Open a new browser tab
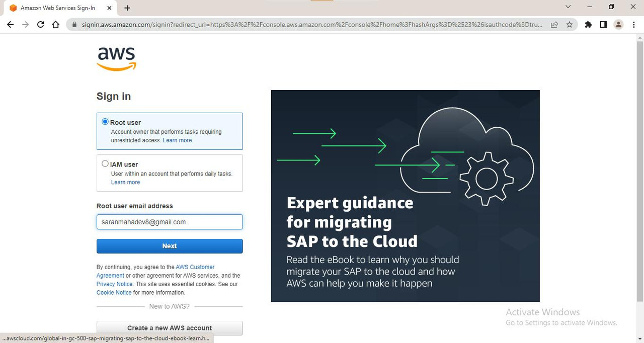 click(127, 8)
